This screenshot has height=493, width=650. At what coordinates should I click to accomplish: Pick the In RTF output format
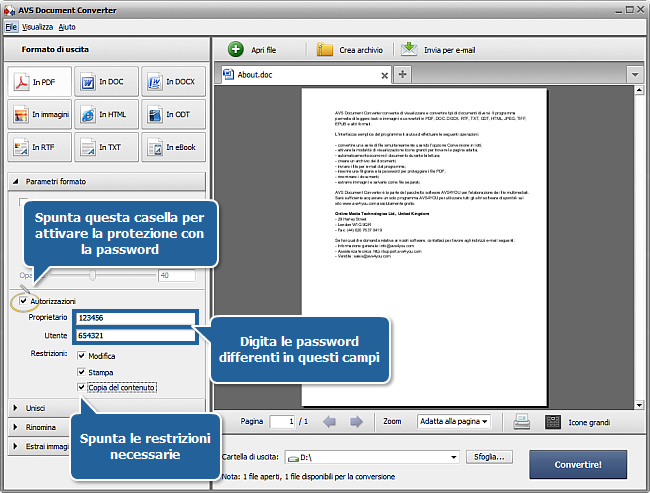[39, 147]
